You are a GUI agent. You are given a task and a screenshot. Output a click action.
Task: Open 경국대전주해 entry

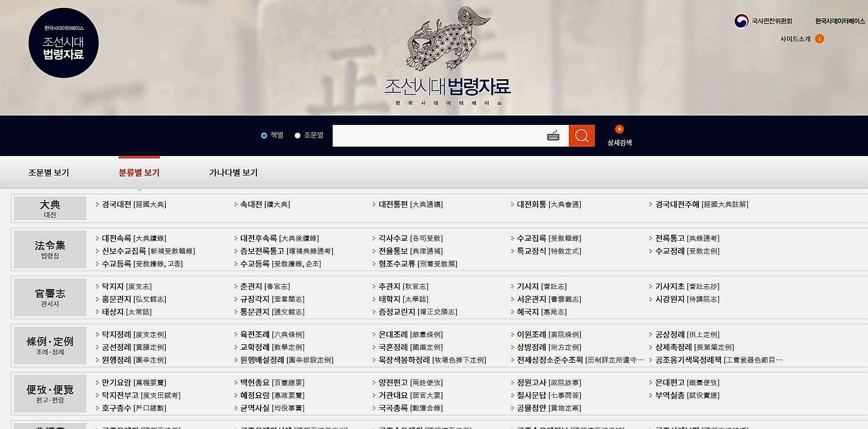702,205
